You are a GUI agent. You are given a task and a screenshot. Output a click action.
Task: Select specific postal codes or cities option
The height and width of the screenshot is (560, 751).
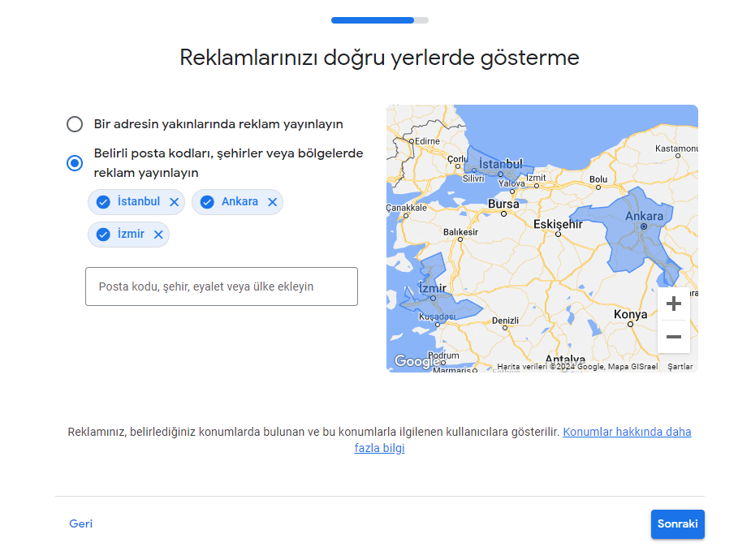tap(75, 163)
